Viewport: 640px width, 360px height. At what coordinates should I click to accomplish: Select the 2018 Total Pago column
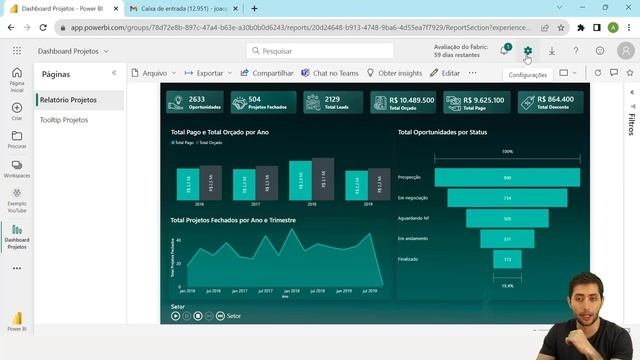(300, 180)
